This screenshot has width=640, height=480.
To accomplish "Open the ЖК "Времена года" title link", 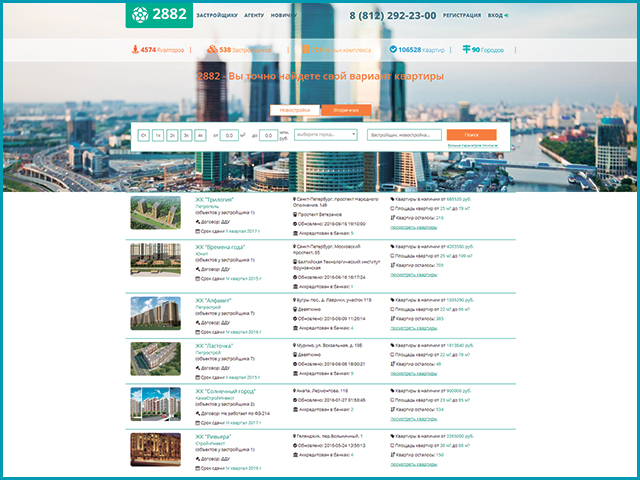I will tap(220, 247).
